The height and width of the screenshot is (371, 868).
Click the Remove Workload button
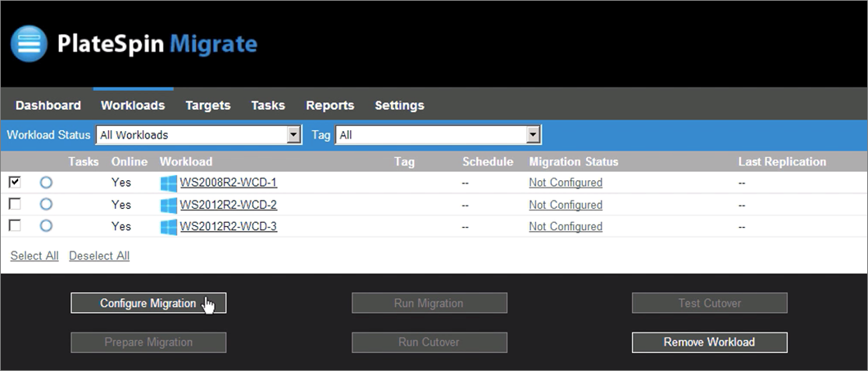[x=709, y=342]
